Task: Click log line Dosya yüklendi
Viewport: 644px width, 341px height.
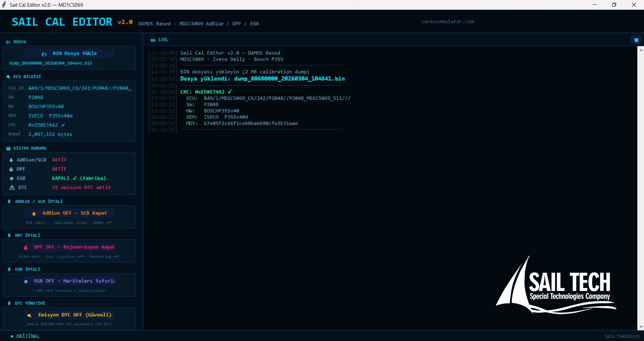Action: pyautogui.click(x=262, y=79)
